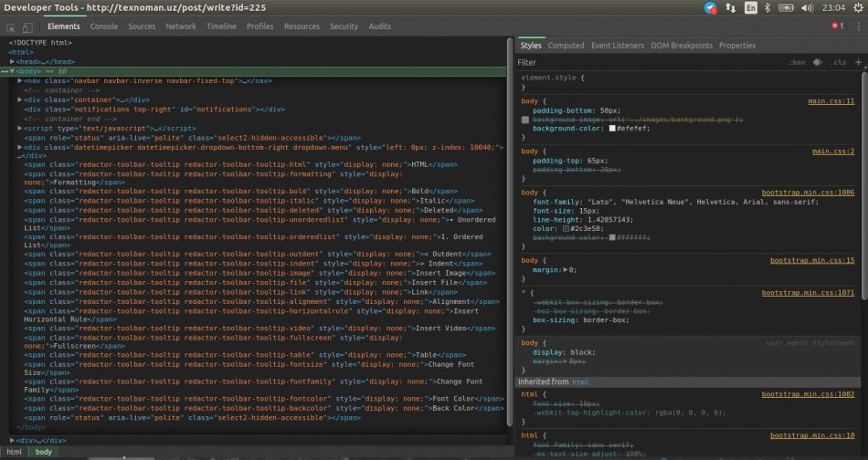Click the add new style rule plus icon
Viewport: 868px width, 460px height.
tap(857, 62)
